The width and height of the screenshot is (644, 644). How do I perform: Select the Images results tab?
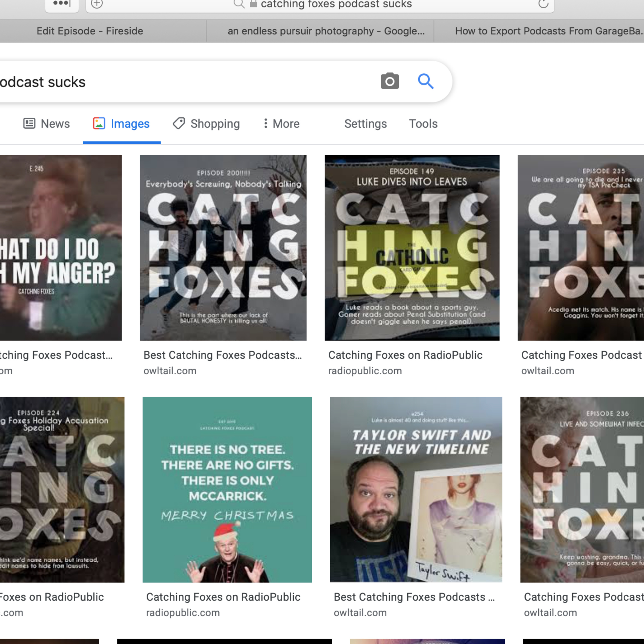coord(121,124)
